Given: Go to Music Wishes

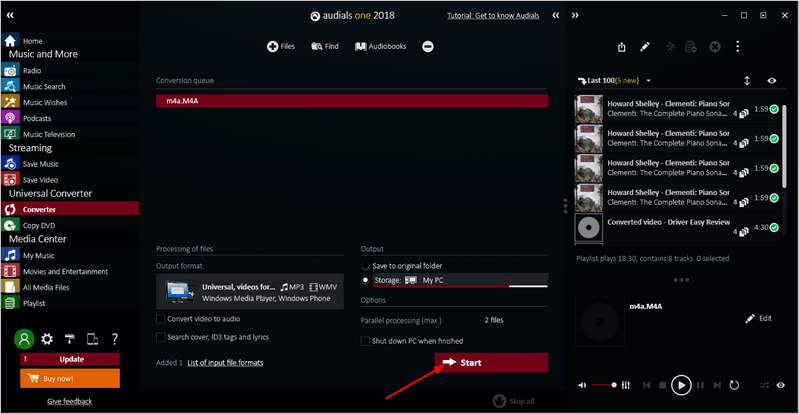Looking at the screenshot, I should click(69, 102).
